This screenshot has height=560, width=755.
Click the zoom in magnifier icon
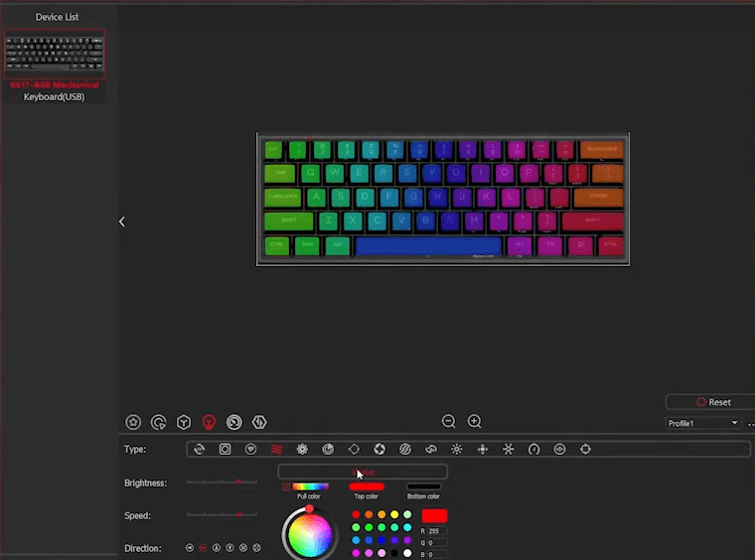pyautogui.click(x=475, y=421)
